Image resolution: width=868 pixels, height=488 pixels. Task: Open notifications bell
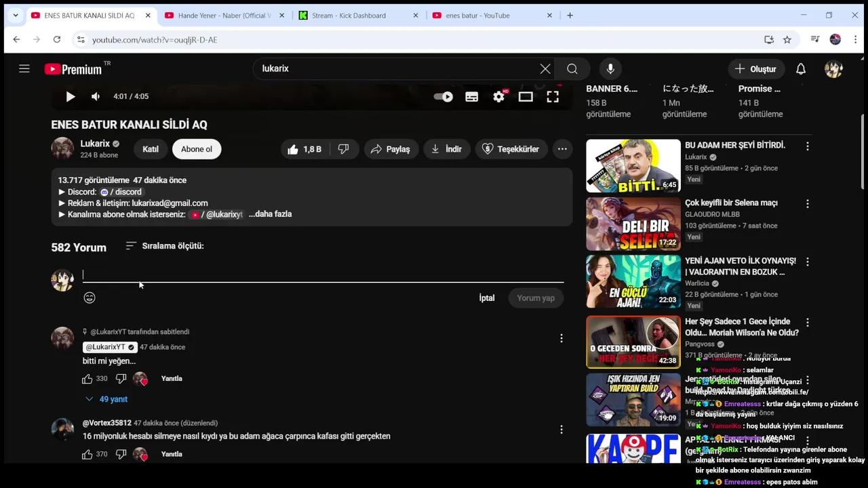(801, 68)
